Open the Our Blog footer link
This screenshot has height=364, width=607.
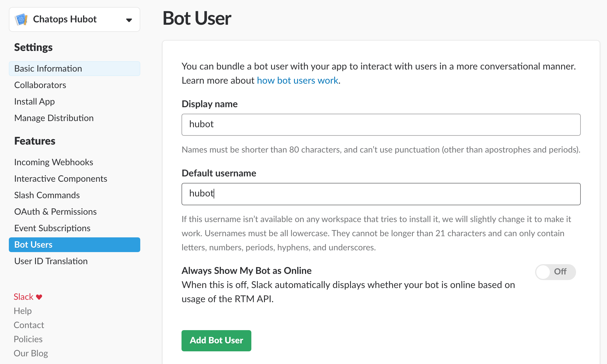[31, 353]
